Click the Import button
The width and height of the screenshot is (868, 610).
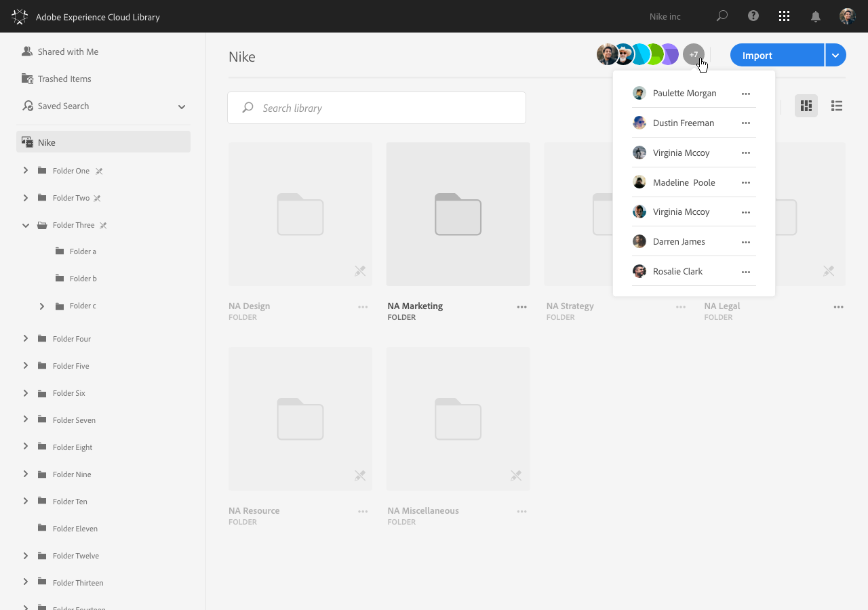777,56
